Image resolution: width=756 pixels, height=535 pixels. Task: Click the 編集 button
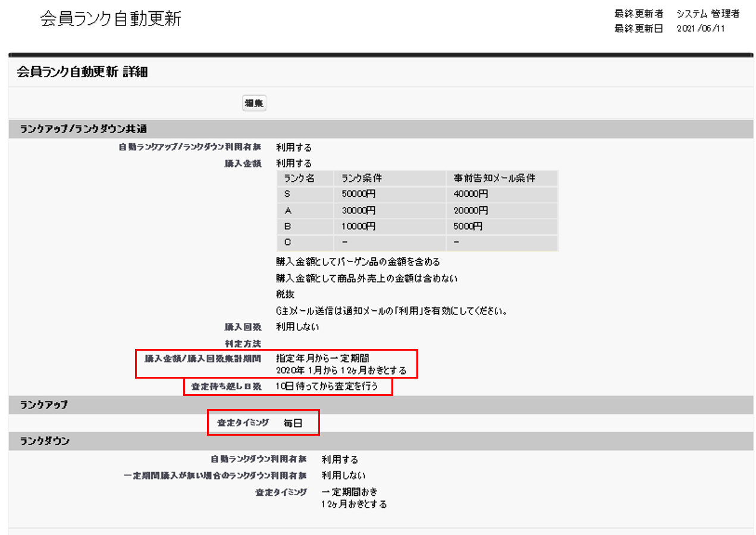254,103
